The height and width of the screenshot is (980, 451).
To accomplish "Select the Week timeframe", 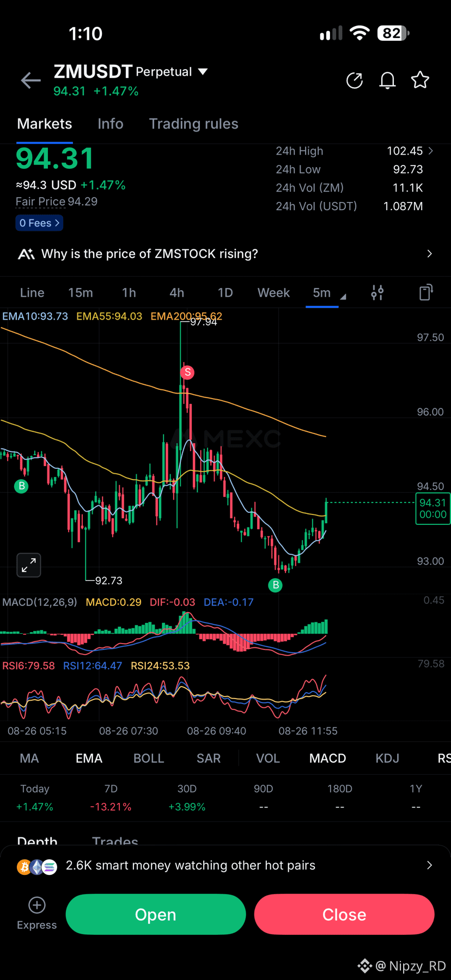I will coord(273,293).
